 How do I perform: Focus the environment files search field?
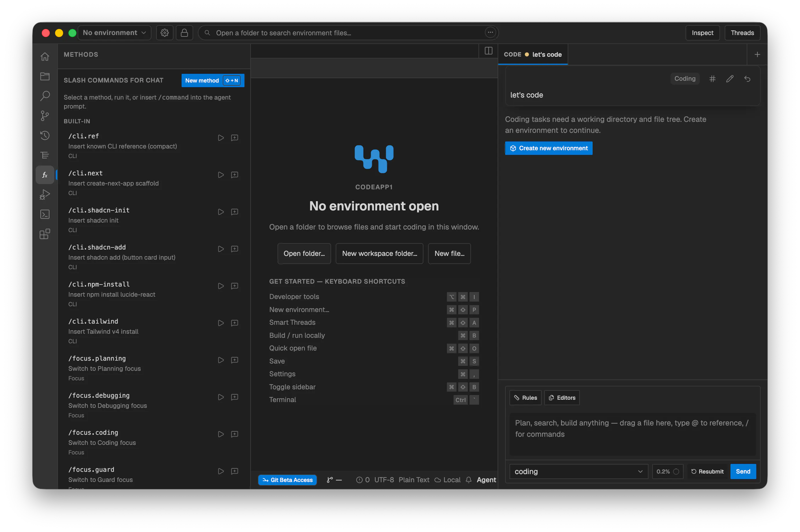348,33
